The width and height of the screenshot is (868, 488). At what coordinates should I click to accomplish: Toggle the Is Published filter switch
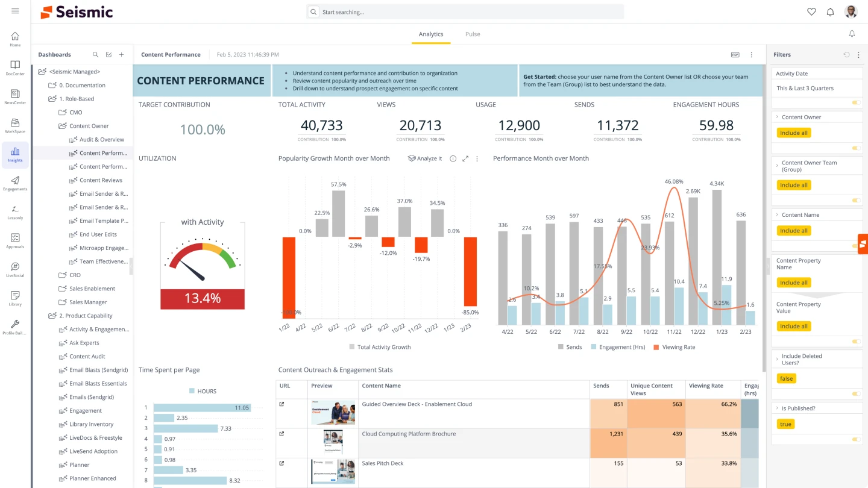[x=855, y=439]
